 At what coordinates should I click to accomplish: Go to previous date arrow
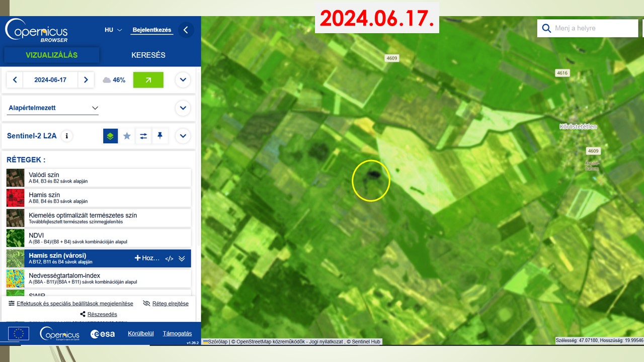[15, 80]
